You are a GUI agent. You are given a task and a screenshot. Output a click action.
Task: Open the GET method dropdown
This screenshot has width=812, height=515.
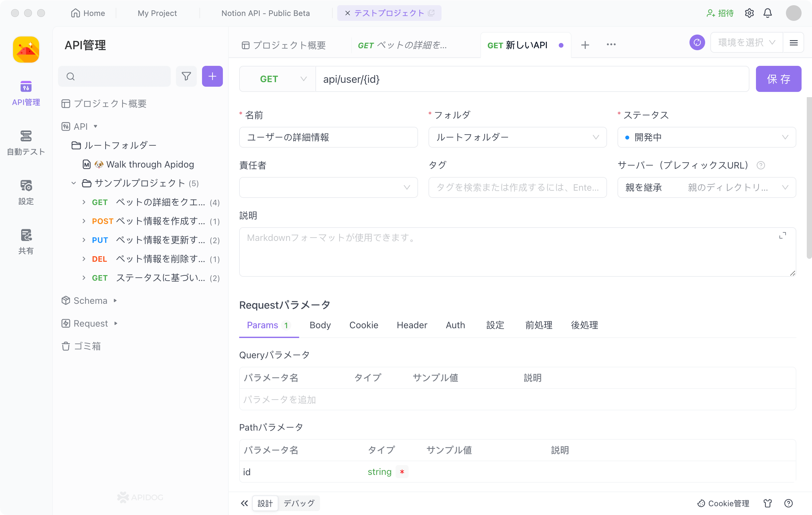pyautogui.click(x=278, y=79)
